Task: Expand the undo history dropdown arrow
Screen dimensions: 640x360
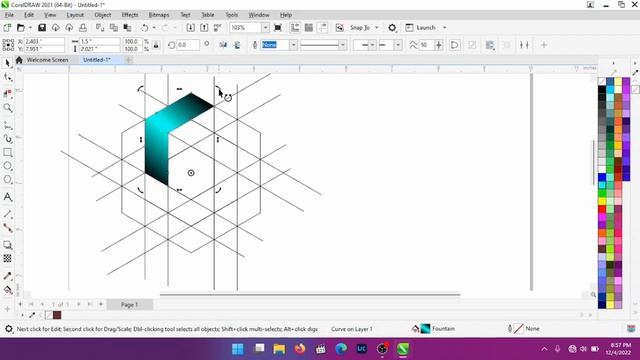Action: pos(154,27)
